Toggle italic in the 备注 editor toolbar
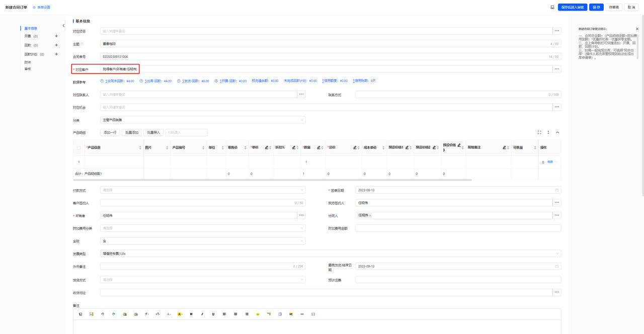This screenshot has height=334, width=644. click(202, 314)
